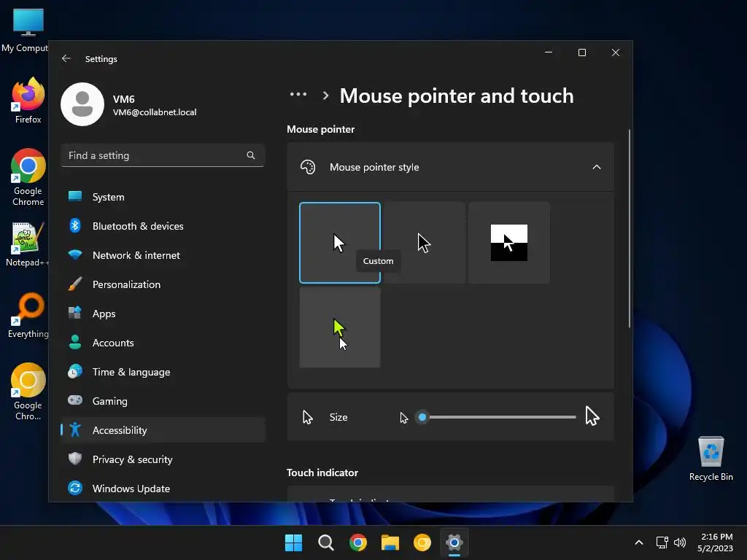Click the Find a setting search box
Screen dimensions: 747x560
point(163,155)
